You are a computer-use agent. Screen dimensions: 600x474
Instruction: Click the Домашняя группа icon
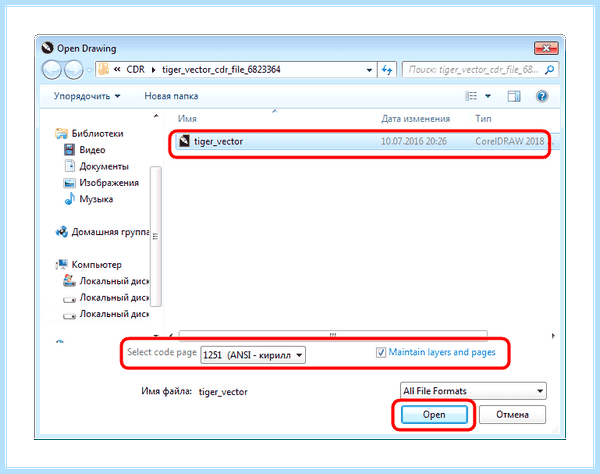click(x=62, y=232)
